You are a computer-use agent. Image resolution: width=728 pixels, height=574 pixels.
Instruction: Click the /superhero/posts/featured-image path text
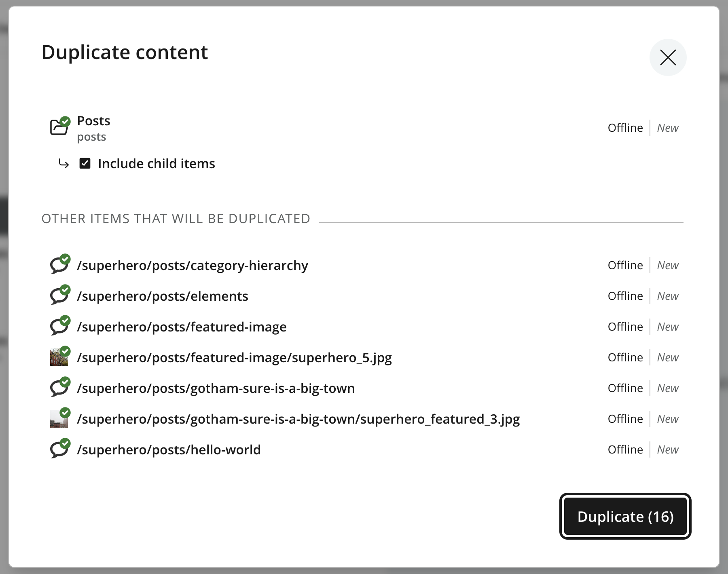(182, 327)
